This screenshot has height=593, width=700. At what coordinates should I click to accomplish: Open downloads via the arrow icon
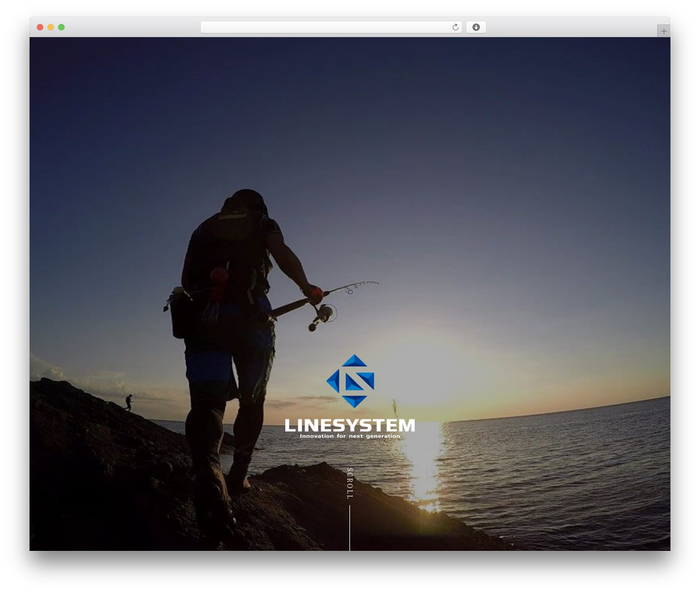point(476,27)
